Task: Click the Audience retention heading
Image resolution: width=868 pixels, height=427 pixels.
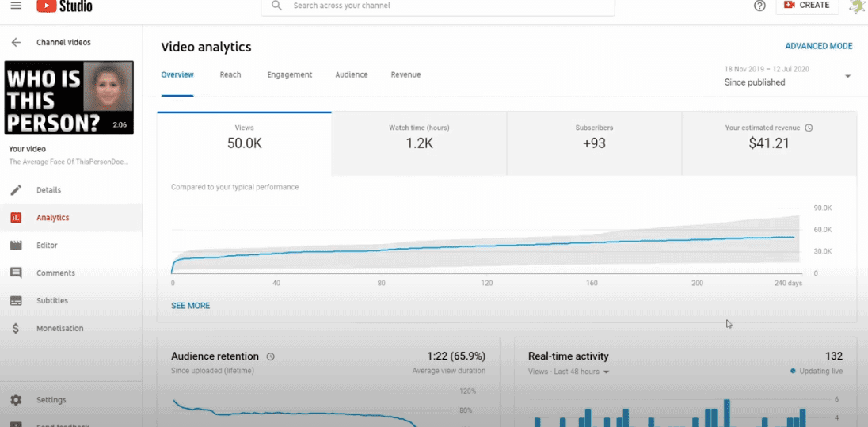Action: (x=215, y=356)
